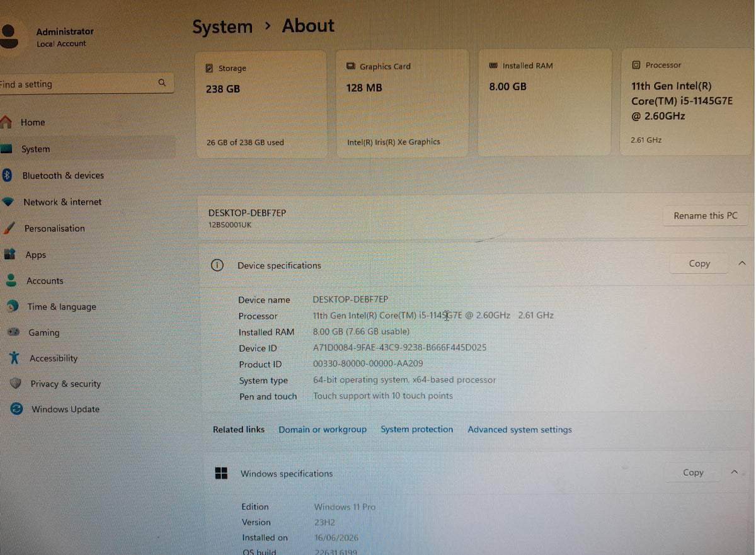Click the Graphics Card icon
756x555 pixels.
pos(351,66)
